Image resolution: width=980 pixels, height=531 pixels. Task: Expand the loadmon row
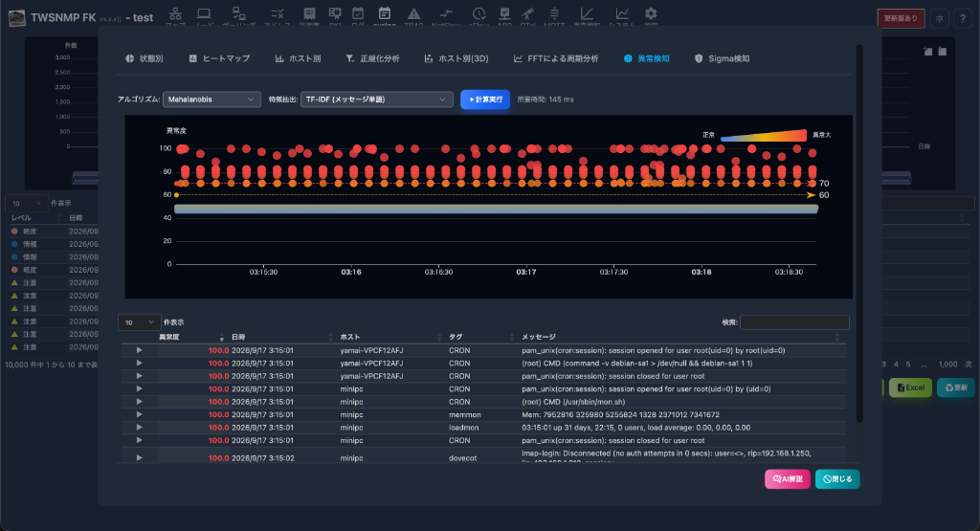click(140, 428)
